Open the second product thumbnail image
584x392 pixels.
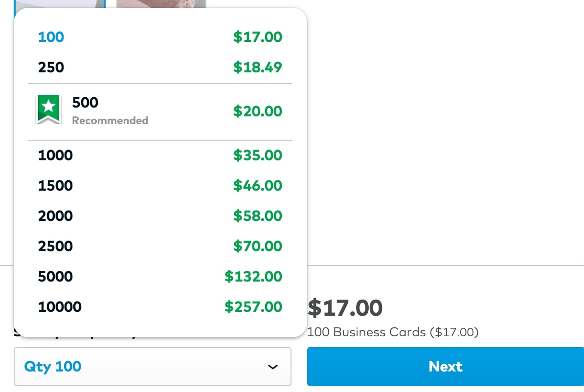161,4
